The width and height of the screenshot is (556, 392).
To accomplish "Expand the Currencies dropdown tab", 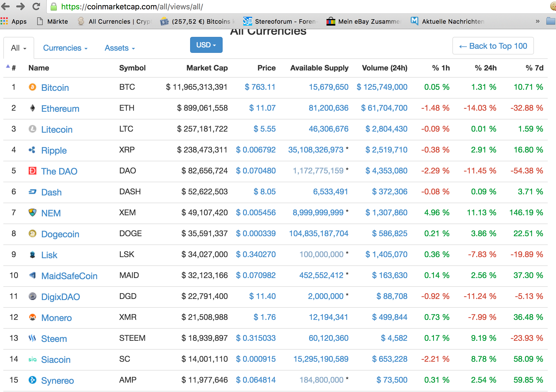I will [x=65, y=48].
